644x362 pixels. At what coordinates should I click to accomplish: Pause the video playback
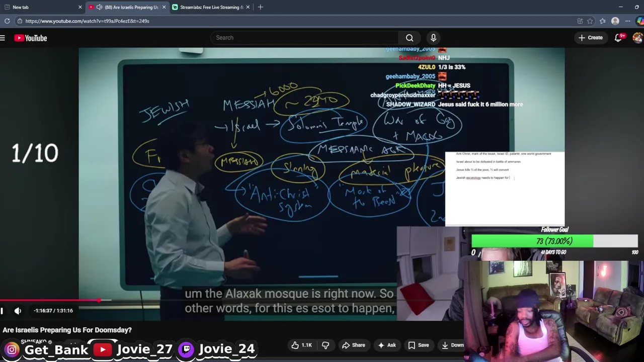tap(2, 311)
